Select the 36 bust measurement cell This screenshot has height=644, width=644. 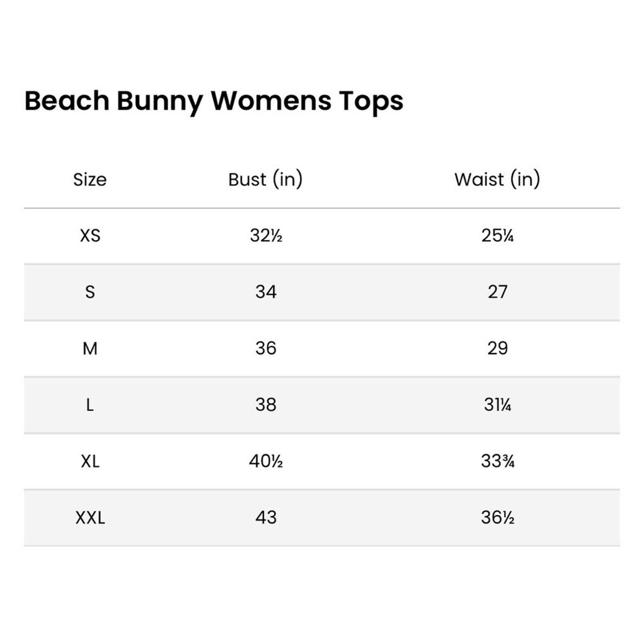[266, 349]
